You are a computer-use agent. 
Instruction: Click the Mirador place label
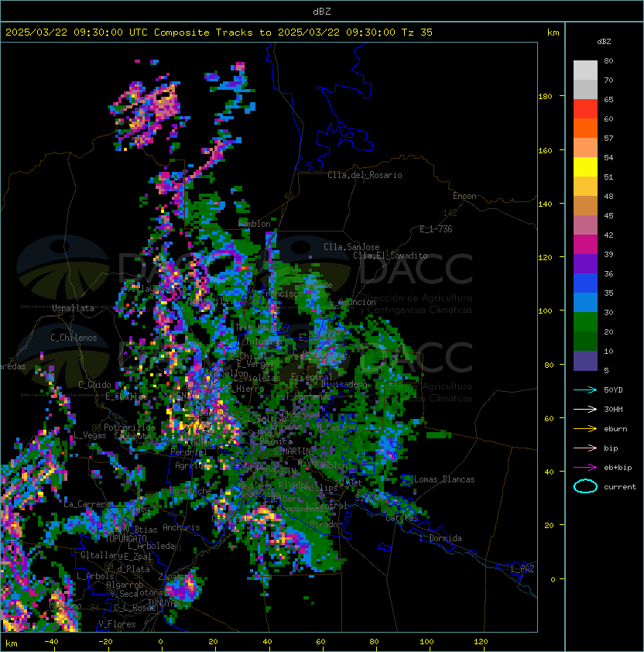pos(327,524)
